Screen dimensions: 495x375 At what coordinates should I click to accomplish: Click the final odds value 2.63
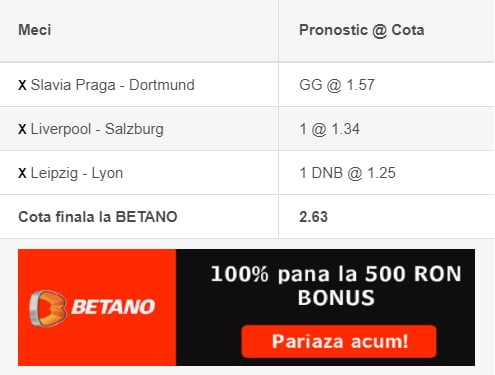point(313,217)
